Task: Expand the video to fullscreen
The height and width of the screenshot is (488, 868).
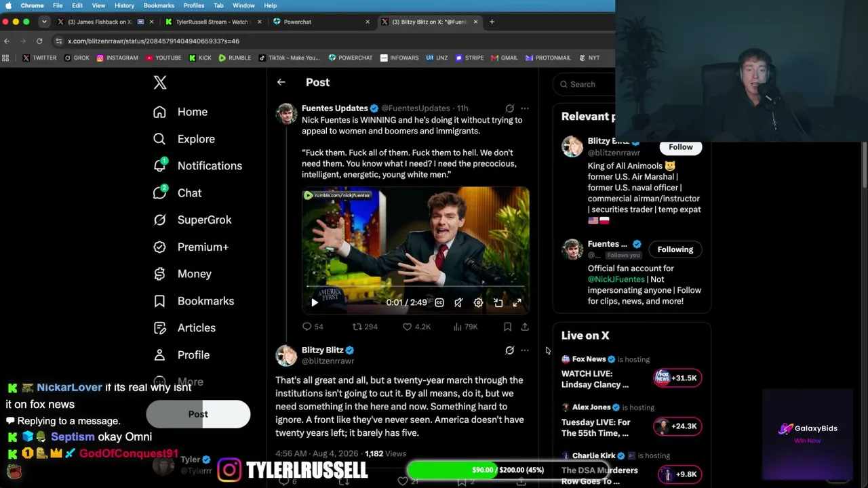Action: coord(517,303)
